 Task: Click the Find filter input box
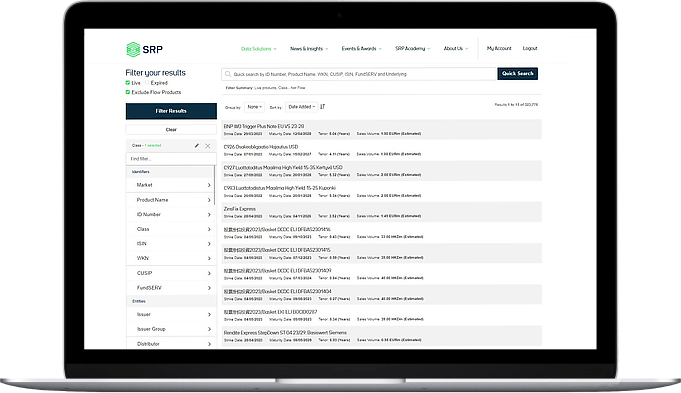pyautogui.click(x=170, y=159)
